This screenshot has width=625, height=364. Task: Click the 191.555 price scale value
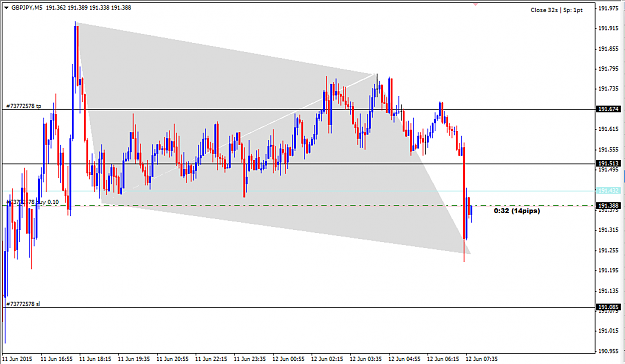(608, 150)
